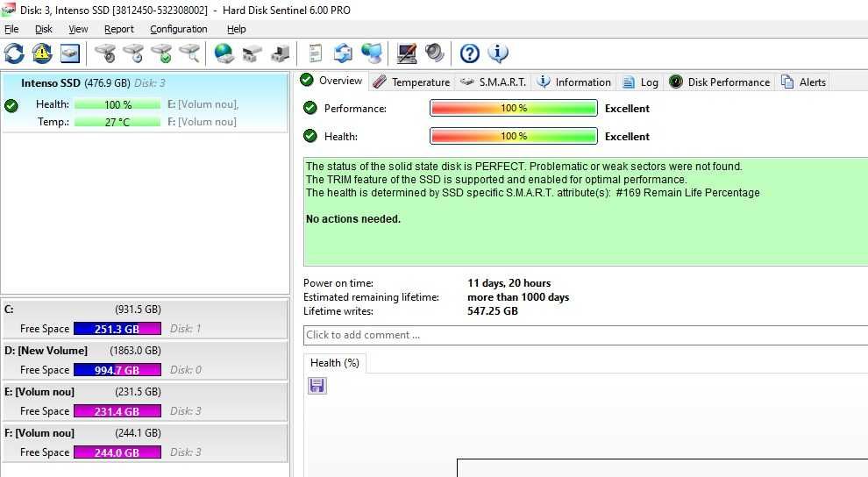Screen dimensions: 868x477
Task: Click the networked computer with globe icon
Action: click(372, 53)
